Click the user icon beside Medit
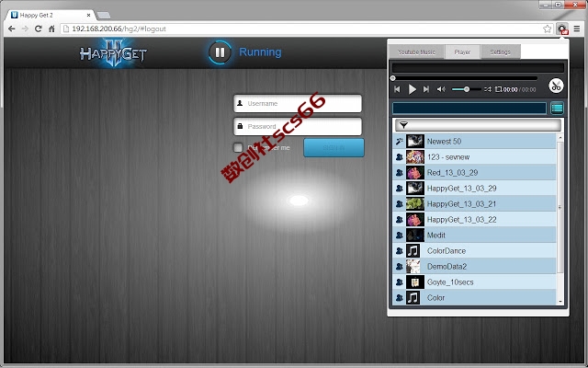The height and width of the screenshot is (368, 588). pos(399,236)
